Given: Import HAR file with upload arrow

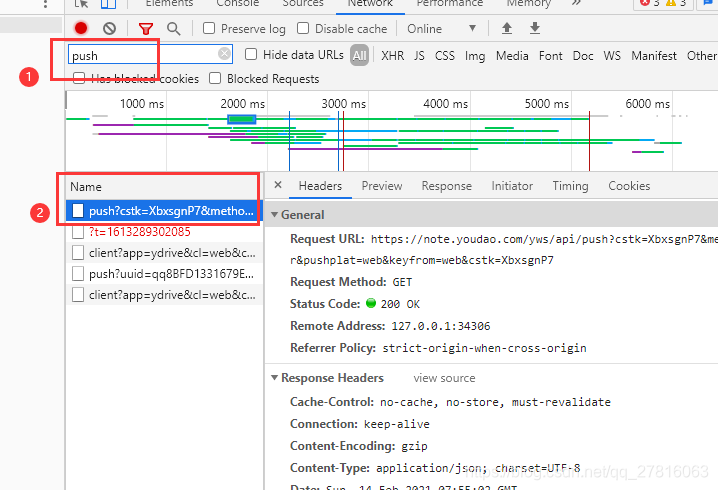Looking at the screenshot, I should click(x=506, y=28).
